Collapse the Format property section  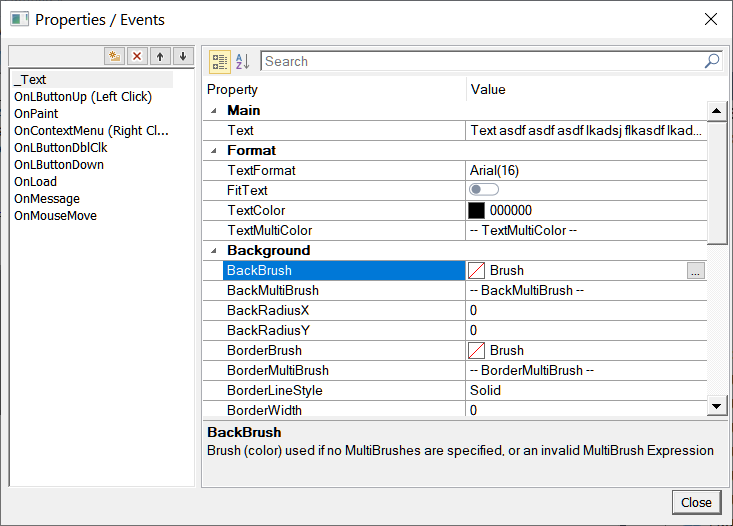click(x=211, y=151)
